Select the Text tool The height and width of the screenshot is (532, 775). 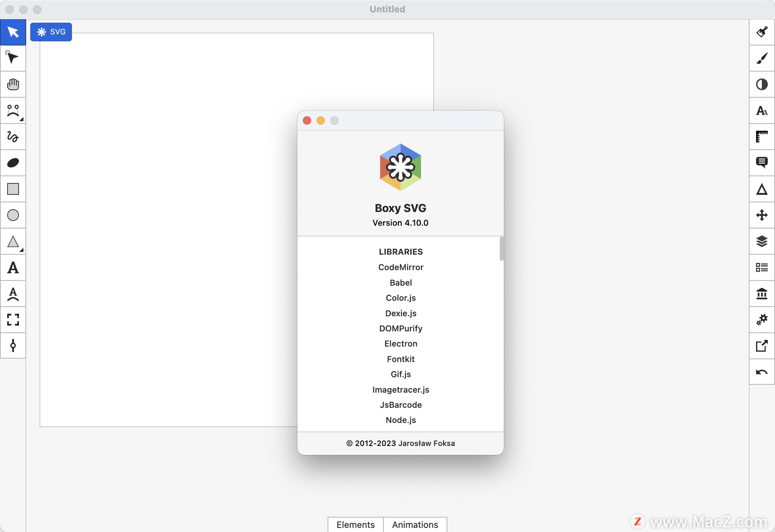click(13, 268)
